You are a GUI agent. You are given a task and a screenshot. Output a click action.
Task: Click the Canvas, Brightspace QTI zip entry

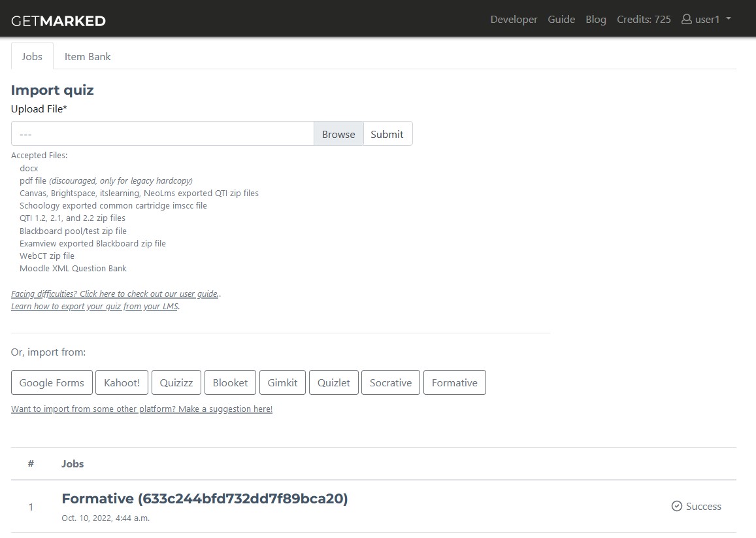[x=139, y=193]
